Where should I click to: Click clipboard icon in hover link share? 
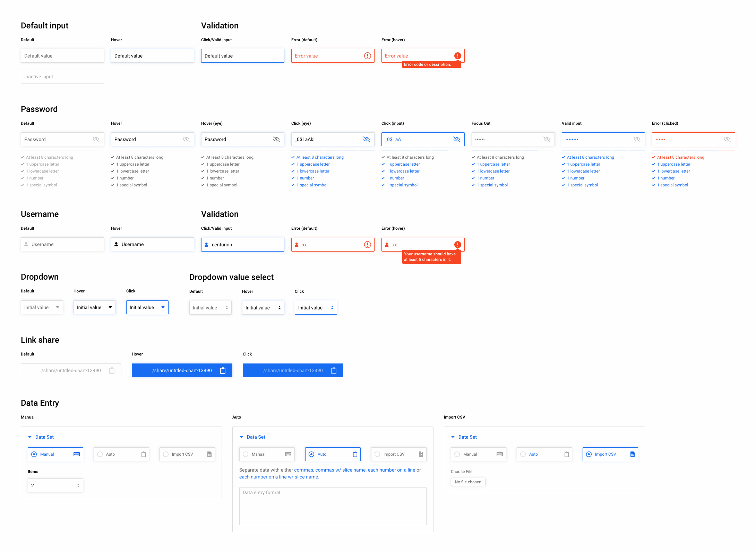[223, 370]
